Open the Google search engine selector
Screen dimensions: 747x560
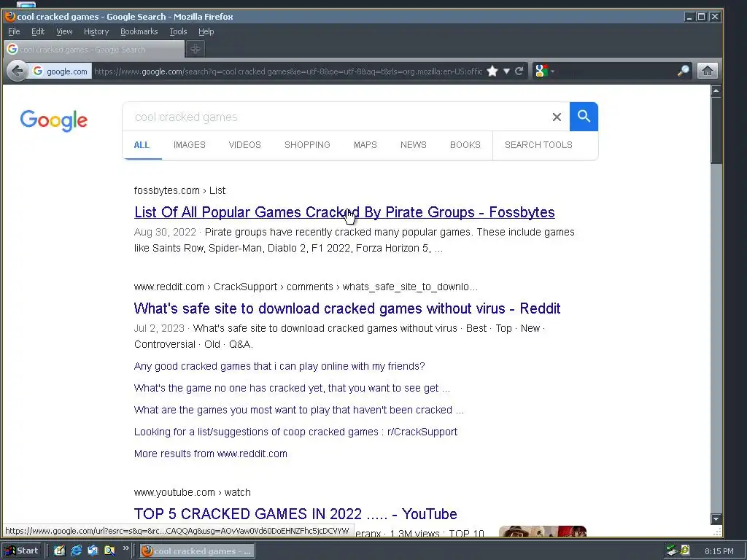(x=544, y=71)
